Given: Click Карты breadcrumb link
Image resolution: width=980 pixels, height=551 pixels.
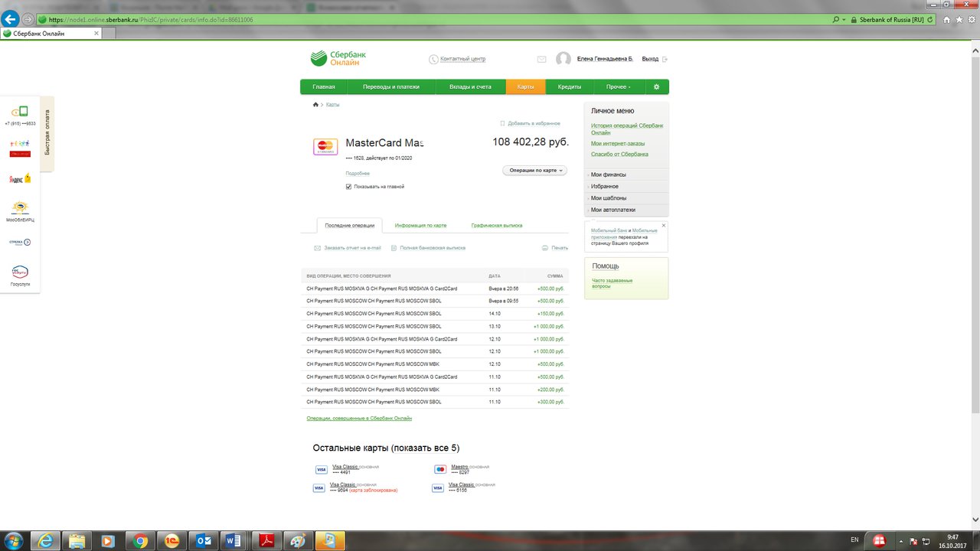Looking at the screenshot, I should click(332, 104).
